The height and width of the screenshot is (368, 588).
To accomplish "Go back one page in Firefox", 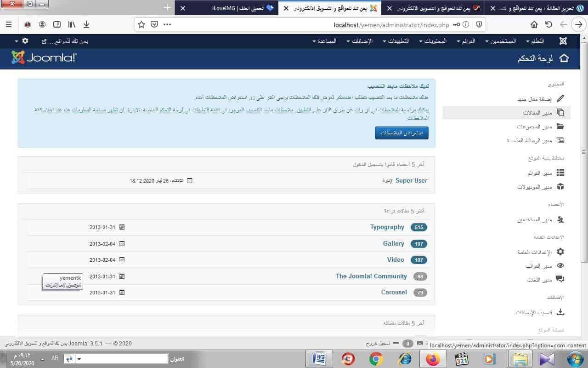I will [x=564, y=24].
